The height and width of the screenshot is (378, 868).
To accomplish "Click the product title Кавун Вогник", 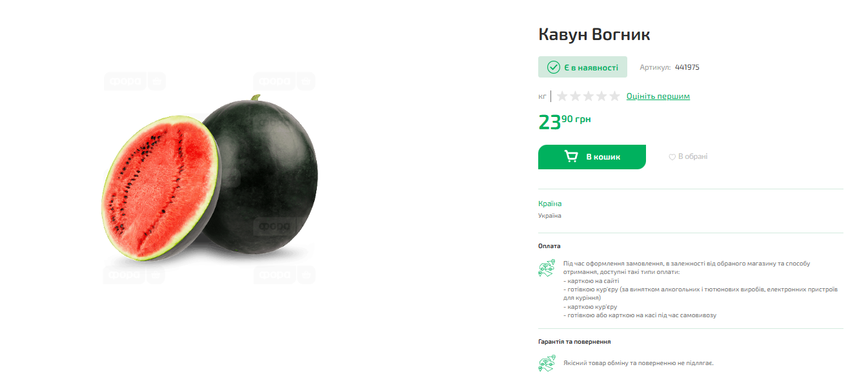I will tap(594, 34).
